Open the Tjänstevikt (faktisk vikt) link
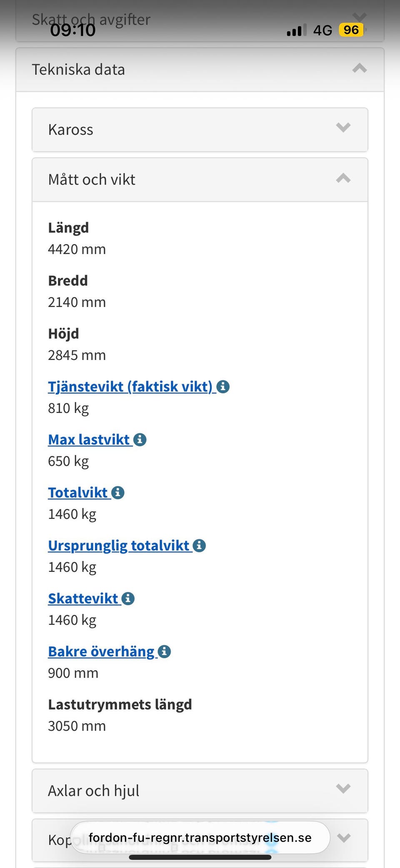The height and width of the screenshot is (868, 400). click(x=130, y=387)
